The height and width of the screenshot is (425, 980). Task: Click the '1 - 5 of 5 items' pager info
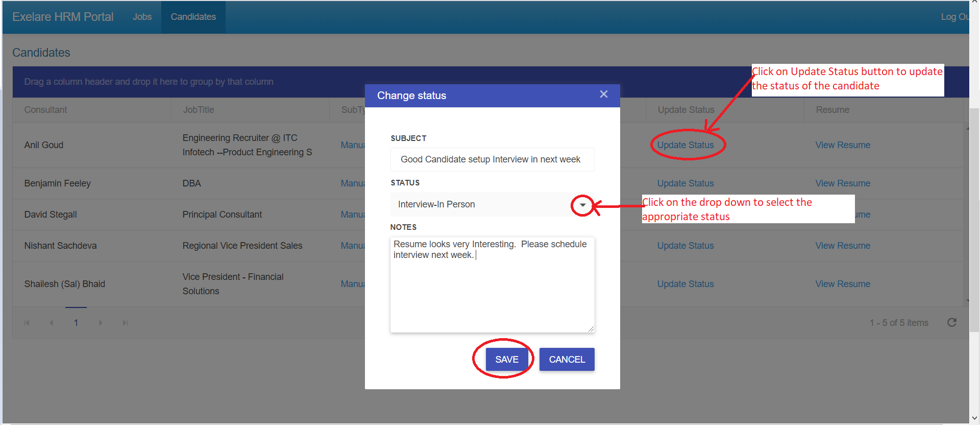[899, 323]
